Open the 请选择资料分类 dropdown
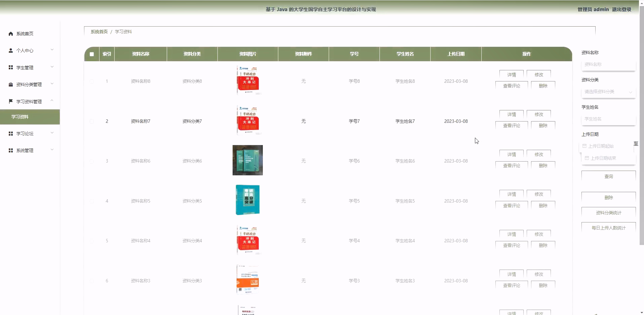 [x=608, y=92]
